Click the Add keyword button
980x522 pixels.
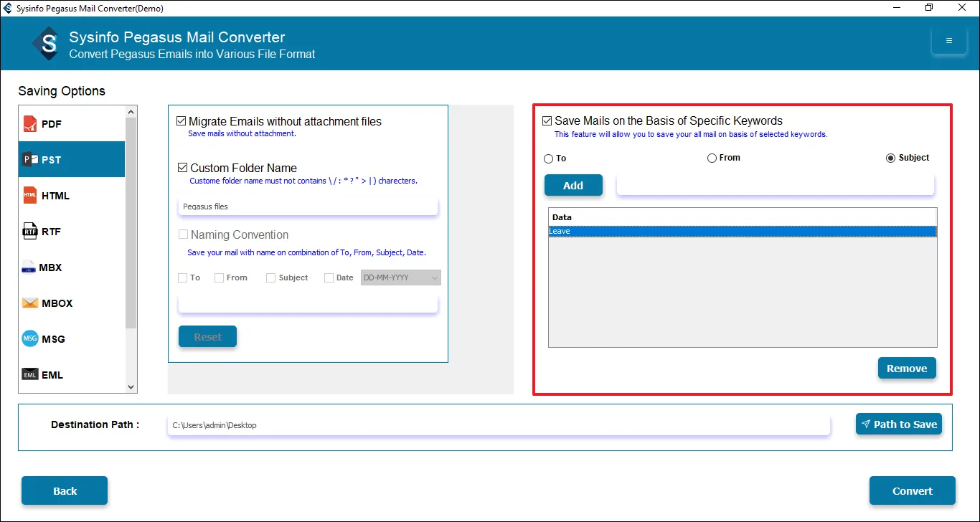[573, 185]
